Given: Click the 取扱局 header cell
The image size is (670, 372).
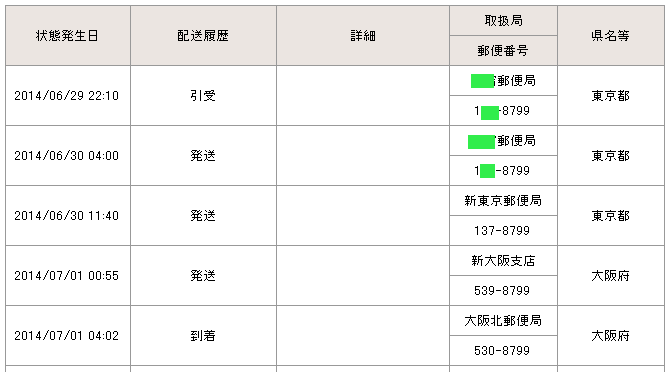Looking at the screenshot, I should [503, 21].
